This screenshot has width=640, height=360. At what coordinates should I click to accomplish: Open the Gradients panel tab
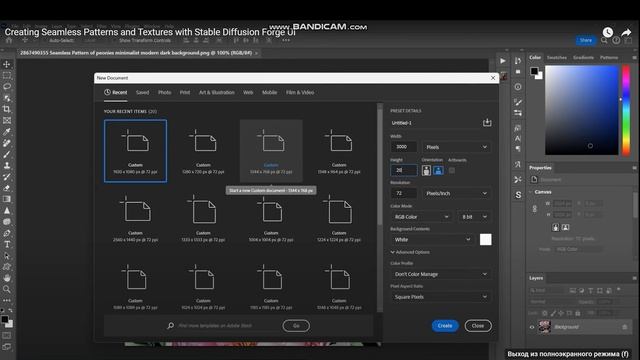point(583,58)
